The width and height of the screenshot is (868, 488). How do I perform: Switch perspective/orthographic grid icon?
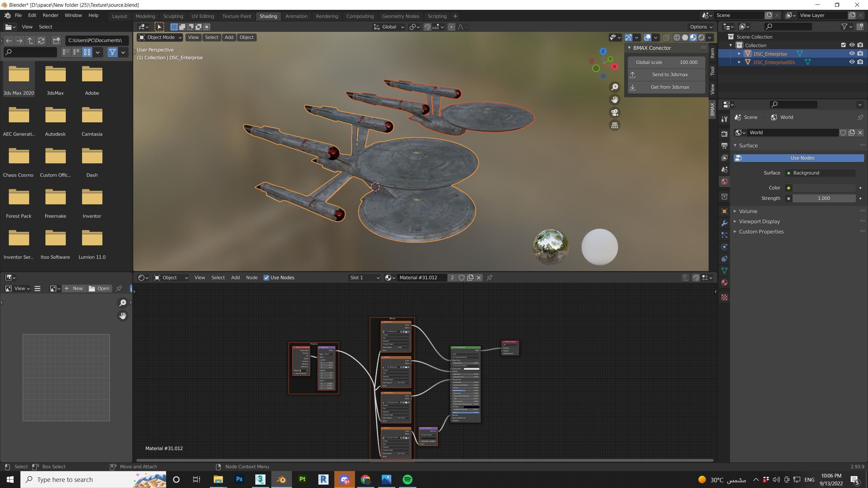point(615,125)
